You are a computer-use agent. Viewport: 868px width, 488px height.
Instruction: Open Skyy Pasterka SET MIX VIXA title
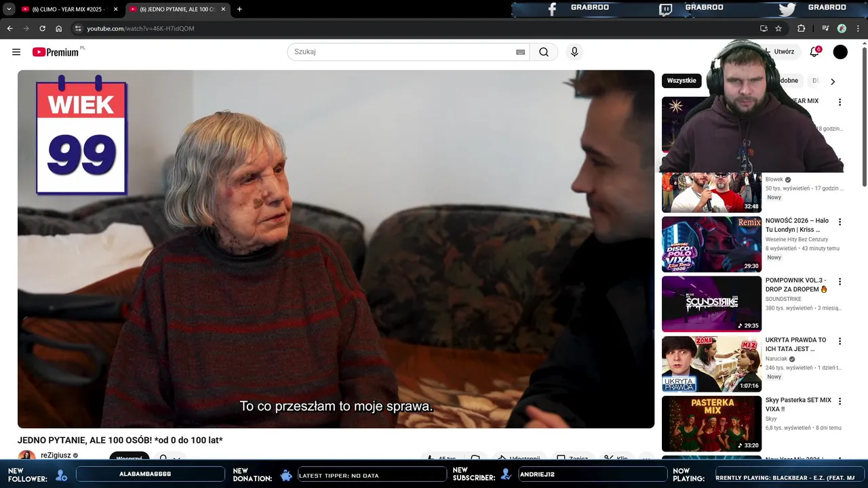click(798, 405)
